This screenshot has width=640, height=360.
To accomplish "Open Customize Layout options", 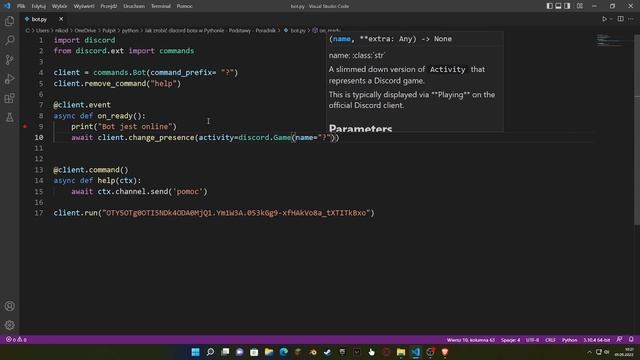I will 580,6.
